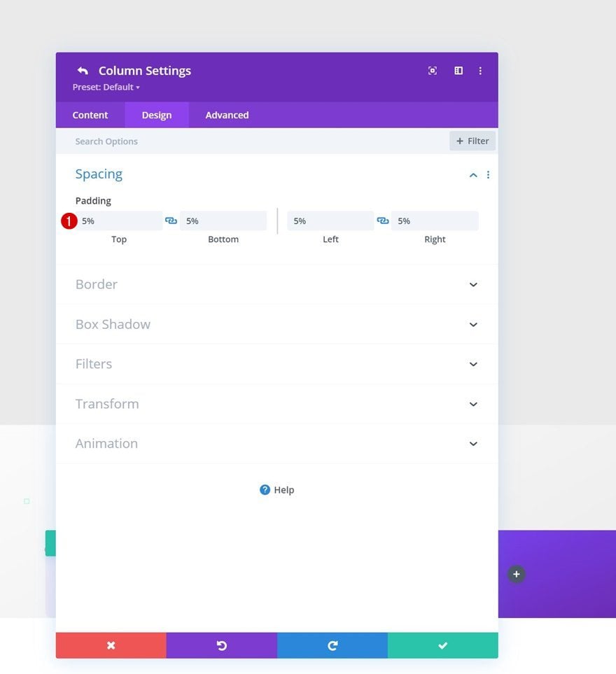Toggle the top-bottom padding link icon
Screen dimensions: 616x674
(x=171, y=220)
